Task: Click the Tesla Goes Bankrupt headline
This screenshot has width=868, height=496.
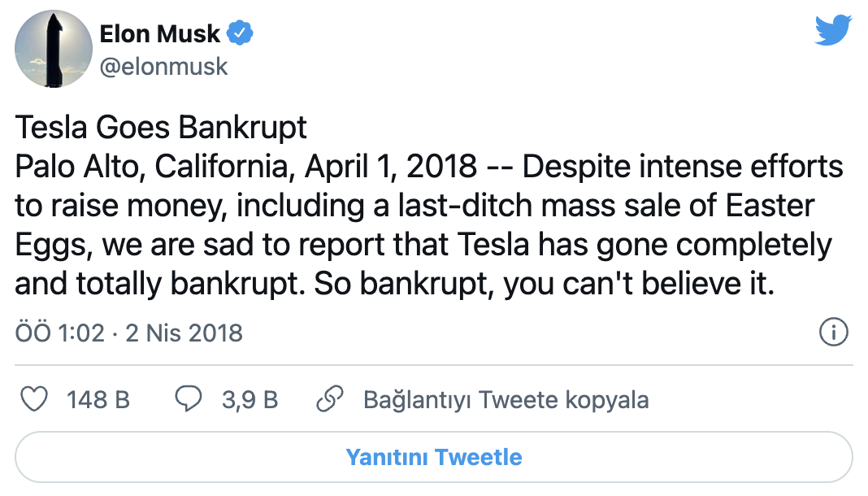Action: (161, 128)
